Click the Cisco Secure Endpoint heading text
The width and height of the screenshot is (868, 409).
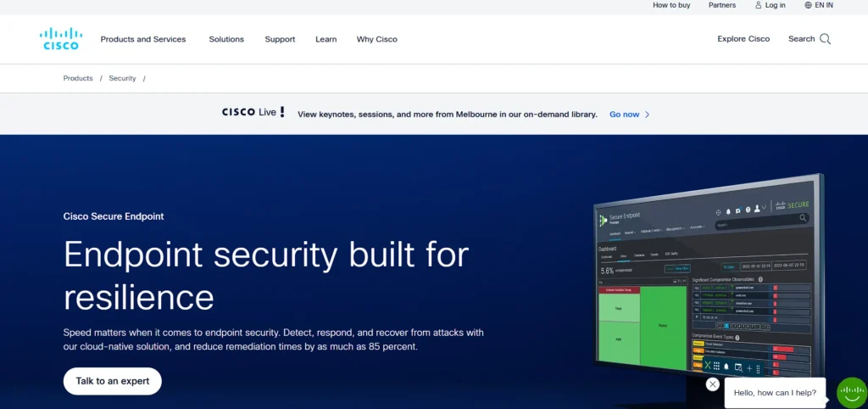tap(114, 216)
